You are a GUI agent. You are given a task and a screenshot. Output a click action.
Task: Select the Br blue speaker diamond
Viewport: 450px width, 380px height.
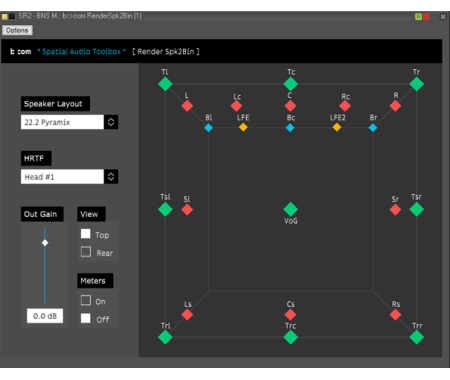[x=373, y=128]
